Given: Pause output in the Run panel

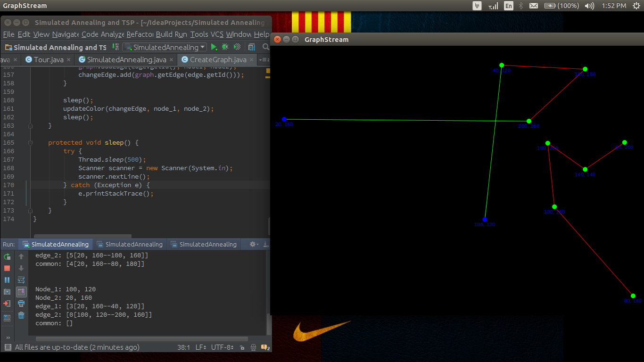Looking at the screenshot, I should 7,280.
